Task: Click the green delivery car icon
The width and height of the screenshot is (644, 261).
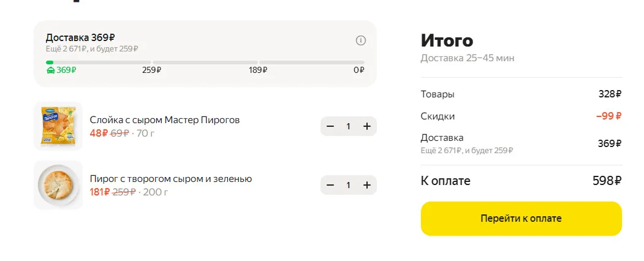Action: point(50,70)
